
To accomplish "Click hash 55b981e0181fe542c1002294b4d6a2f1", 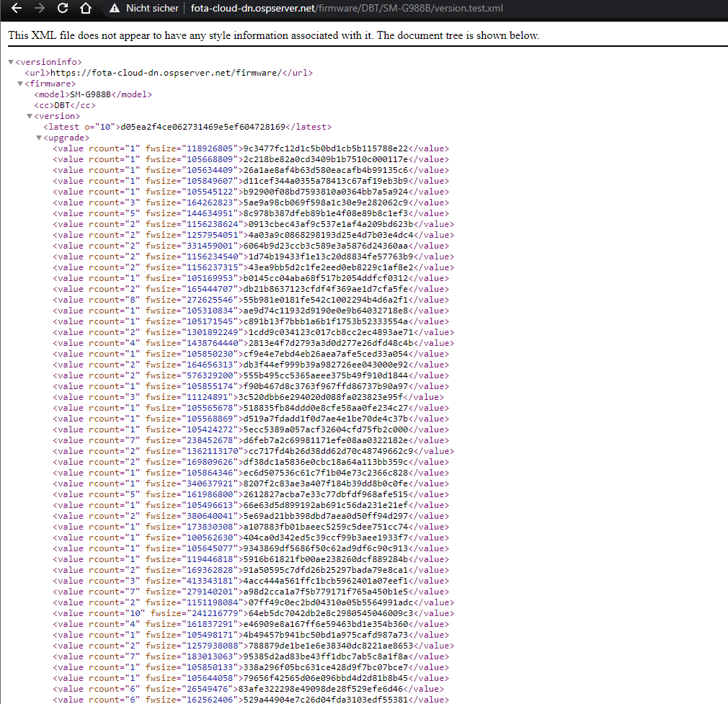I will [x=326, y=300].
